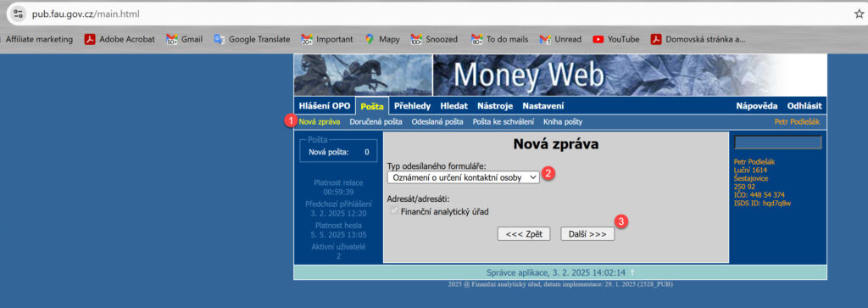The height and width of the screenshot is (308, 868).
Task: Open Nastavení menu
Action: pos(543,106)
